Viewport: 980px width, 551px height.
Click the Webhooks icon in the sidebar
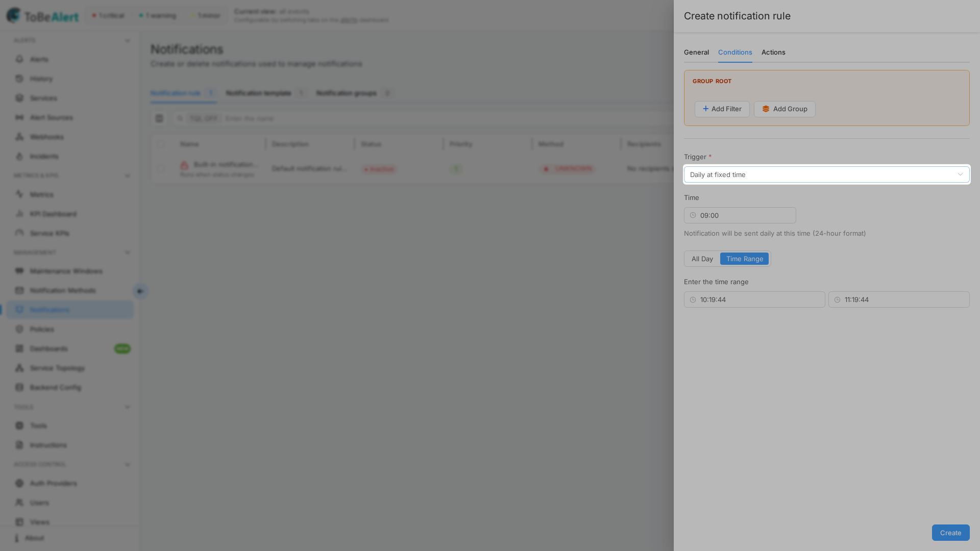point(19,137)
